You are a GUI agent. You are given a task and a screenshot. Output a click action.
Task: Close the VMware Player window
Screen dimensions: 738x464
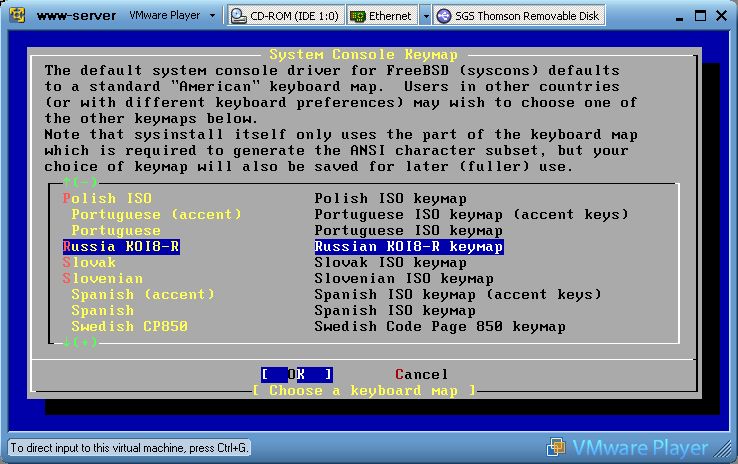point(722,16)
